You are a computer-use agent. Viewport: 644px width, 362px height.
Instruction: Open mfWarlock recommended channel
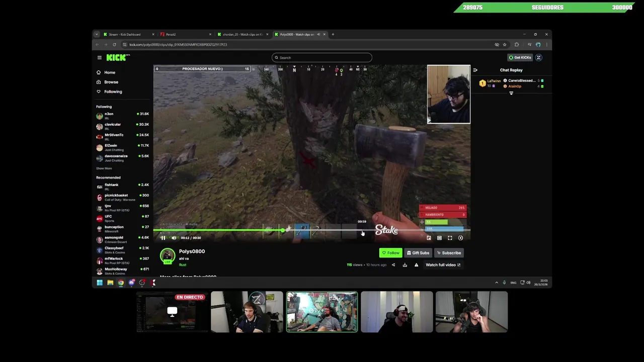pos(122,260)
